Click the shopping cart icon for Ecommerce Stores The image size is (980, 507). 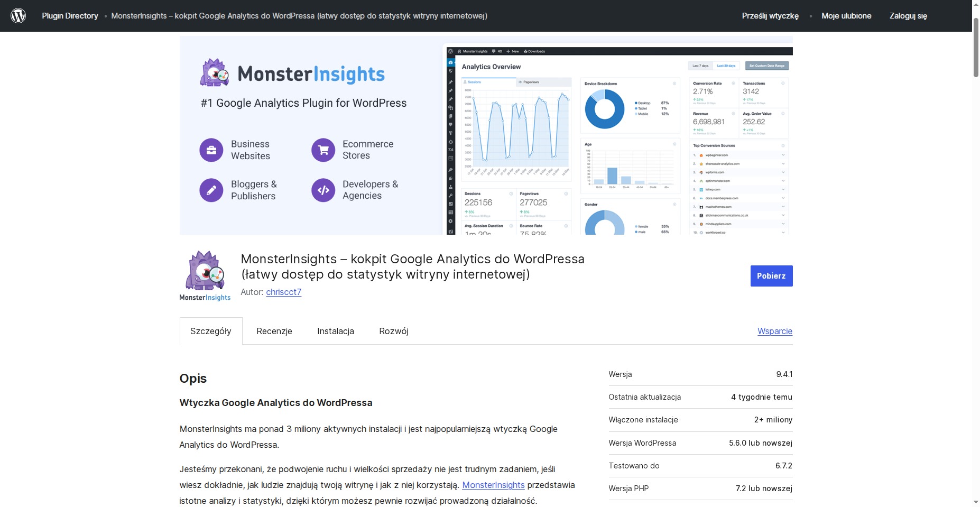[323, 150]
